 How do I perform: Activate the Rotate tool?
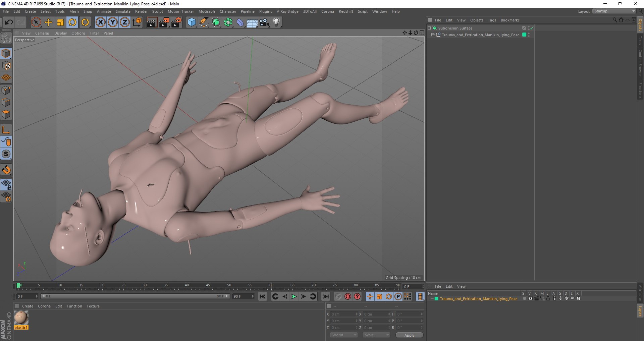(72, 22)
